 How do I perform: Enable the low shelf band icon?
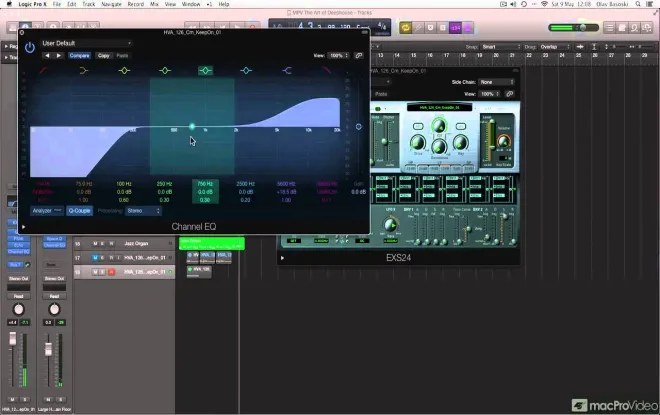[x=84, y=71]
